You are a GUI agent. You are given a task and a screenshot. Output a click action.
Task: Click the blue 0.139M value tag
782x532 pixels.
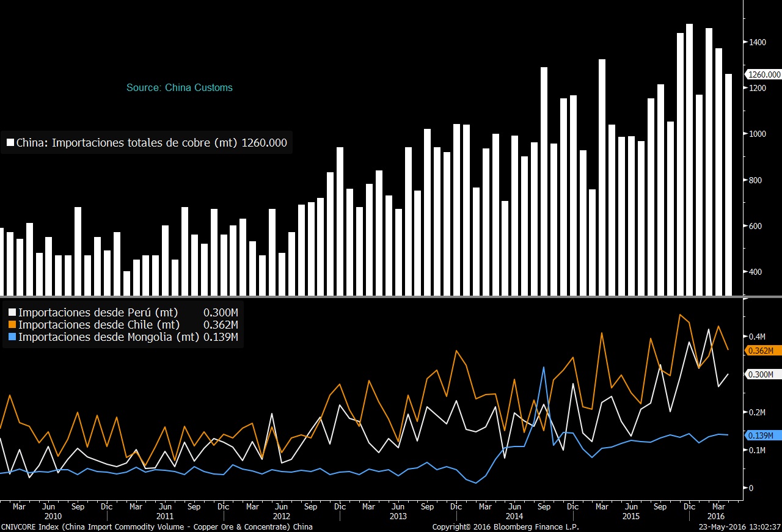click(x=762, y=435)
